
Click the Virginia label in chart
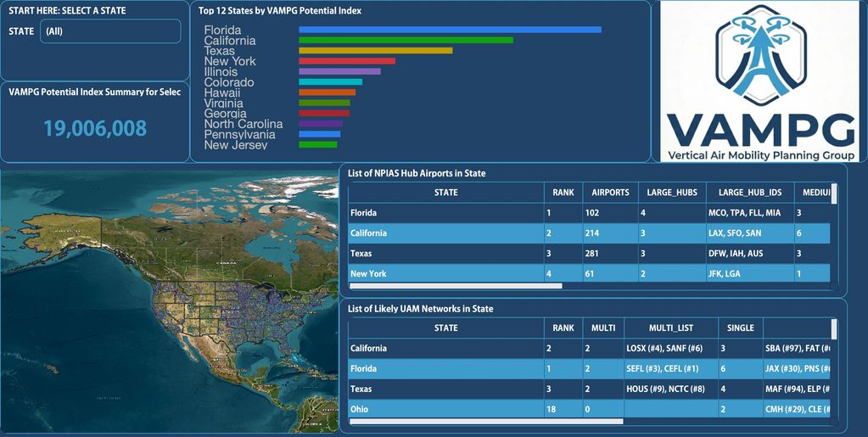[224, 103]
